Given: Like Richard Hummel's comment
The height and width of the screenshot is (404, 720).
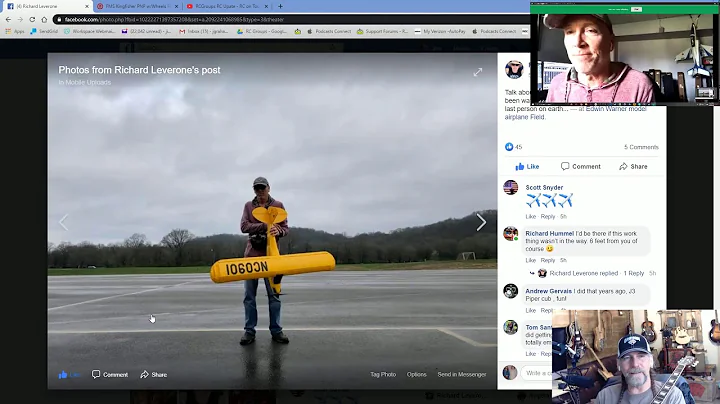Looking at the screenshot, I should click(x=530, y=260).
